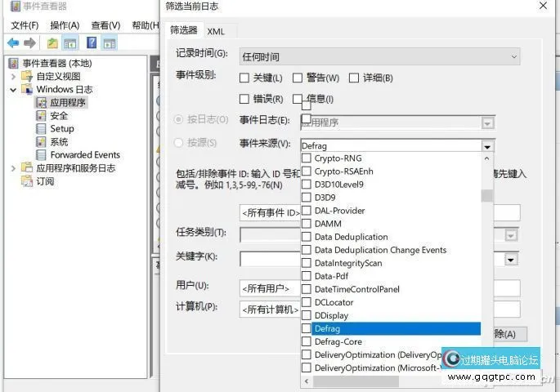Click the forward arrow toolbar icon

point(30,42)
